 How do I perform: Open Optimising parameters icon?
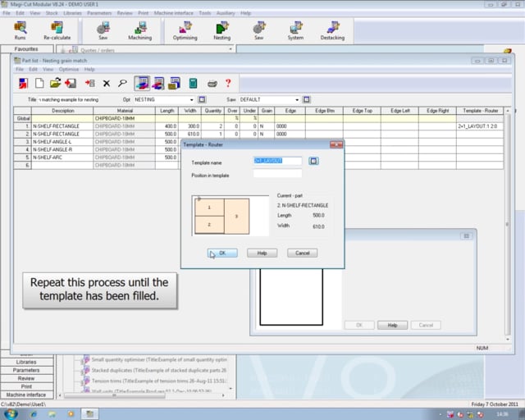pos(185,30)
